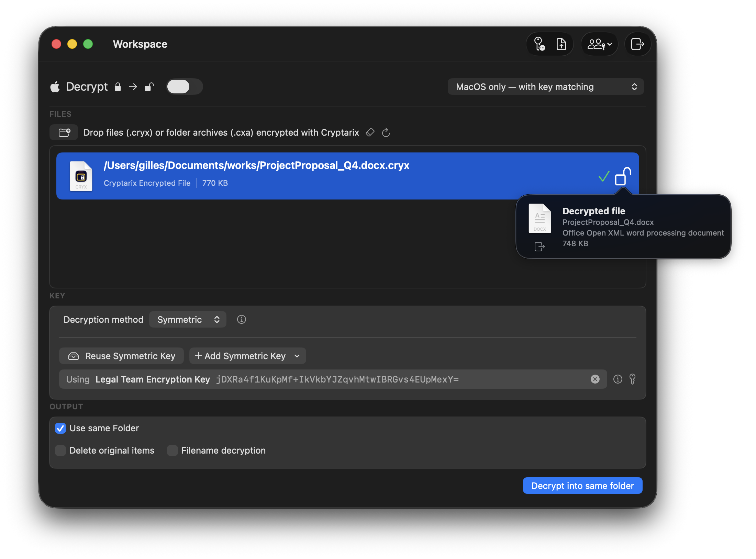Open the MacOS only compatibility dropdown

546,87
